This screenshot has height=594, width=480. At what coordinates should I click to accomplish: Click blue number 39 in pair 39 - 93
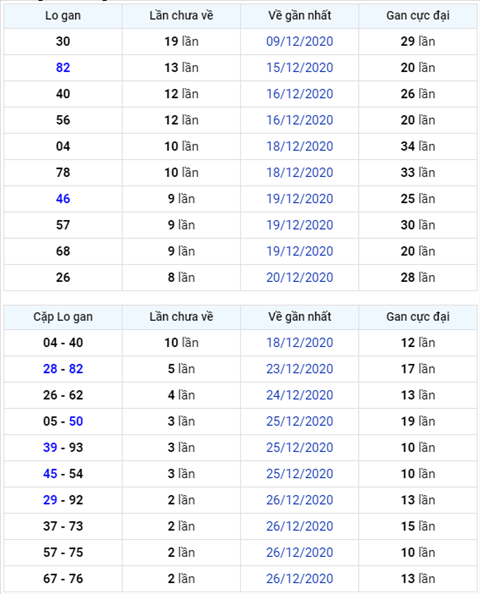50,447
